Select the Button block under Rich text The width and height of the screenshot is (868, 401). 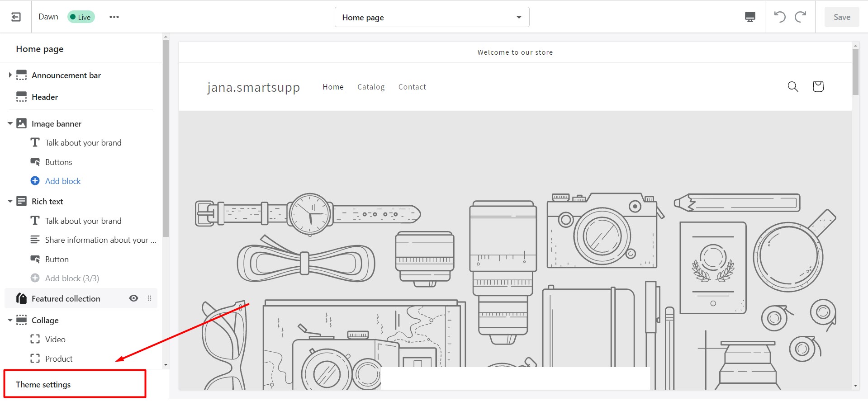pos(57,259)
